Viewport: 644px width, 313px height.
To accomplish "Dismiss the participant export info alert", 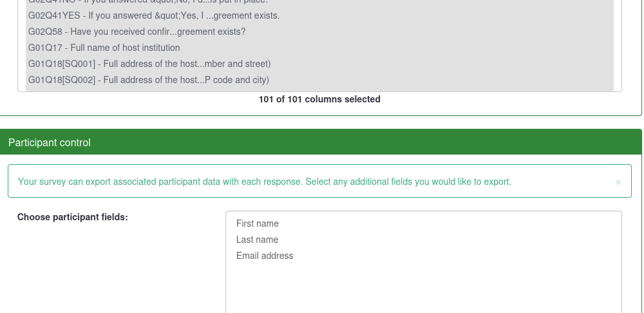I will coord(618,182).
